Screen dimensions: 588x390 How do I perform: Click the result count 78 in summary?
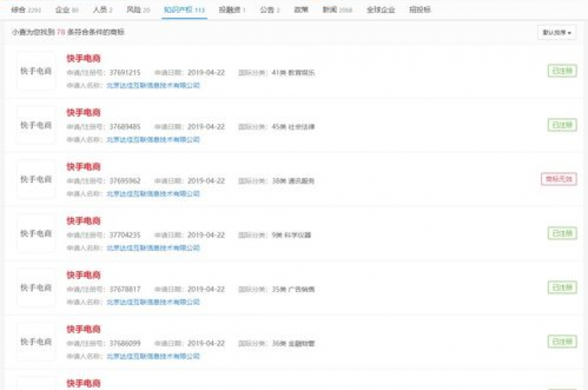click(60, 32)
